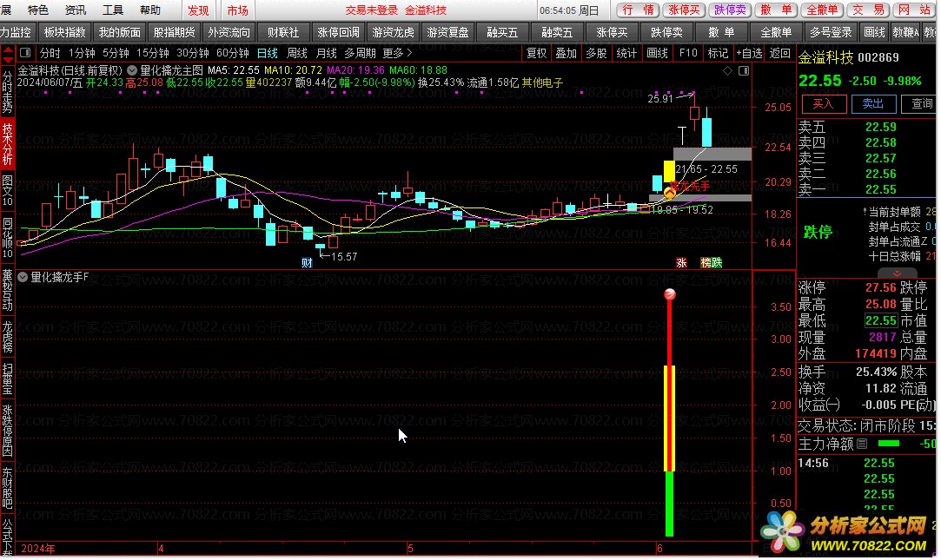The height and width of the screenshot is (560, 941).
Task: Open the main chart indicator dropdown before 量化擒龙主图
Action: [x=131, y=70]
